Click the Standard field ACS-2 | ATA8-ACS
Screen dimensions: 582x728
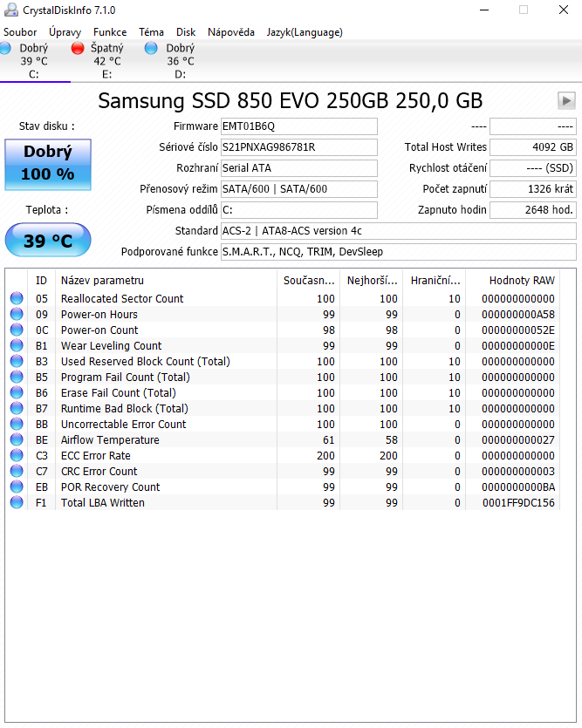399,231
